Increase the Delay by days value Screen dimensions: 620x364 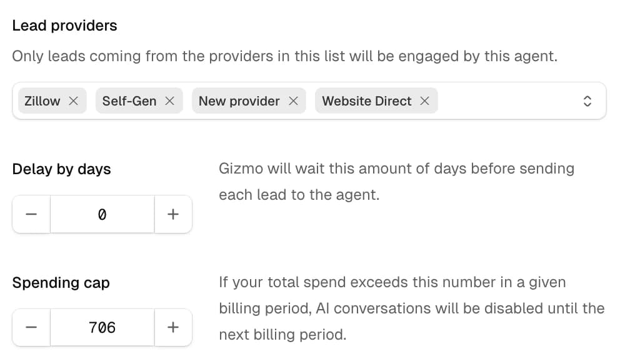[x=173, y=214]
